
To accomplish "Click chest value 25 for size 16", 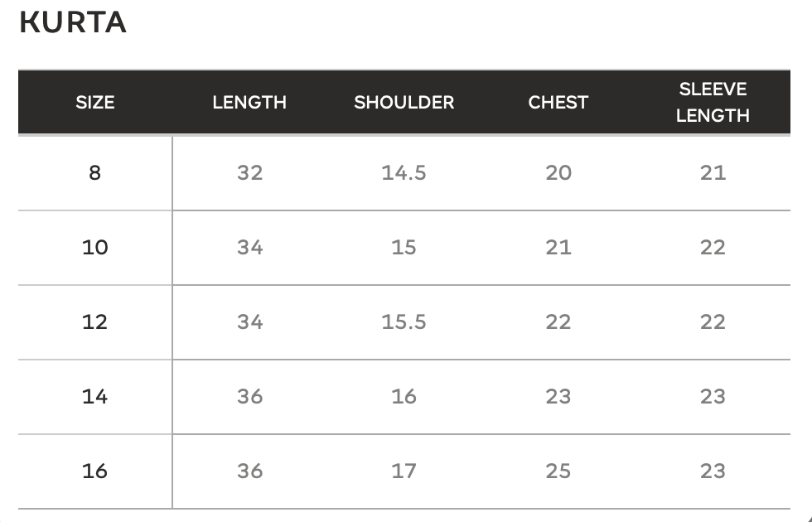I will pos(558,471).
